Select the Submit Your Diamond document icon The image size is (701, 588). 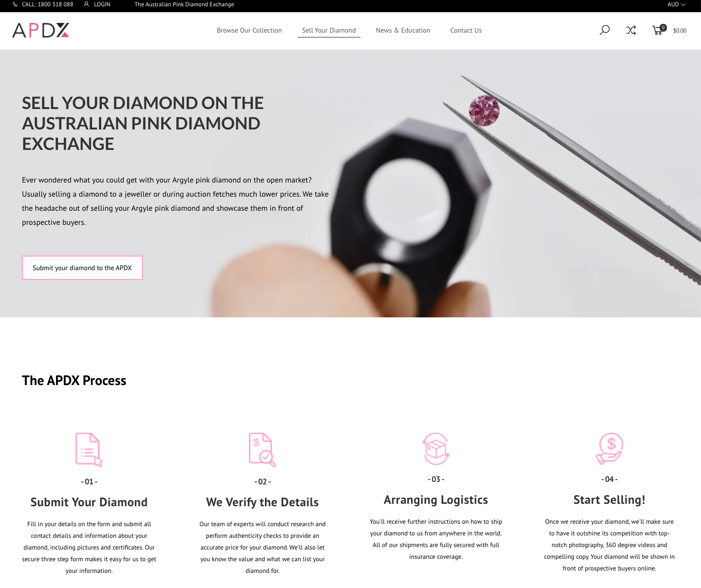(x=89, y=450)
